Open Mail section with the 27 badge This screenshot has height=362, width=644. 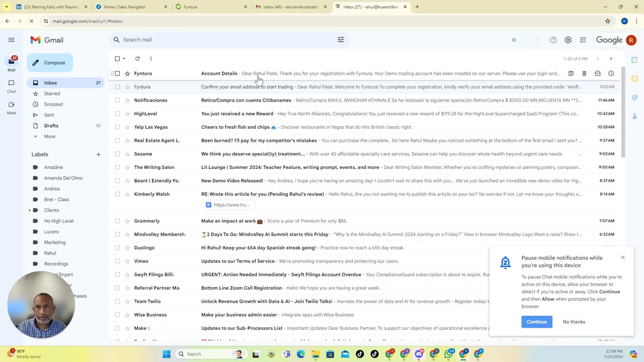(x=11, y=64)
